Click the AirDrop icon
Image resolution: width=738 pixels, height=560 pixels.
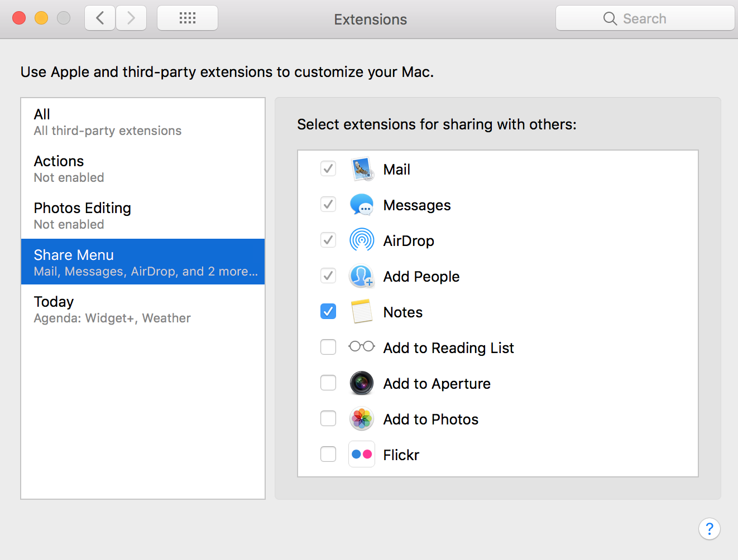[362, 240]
